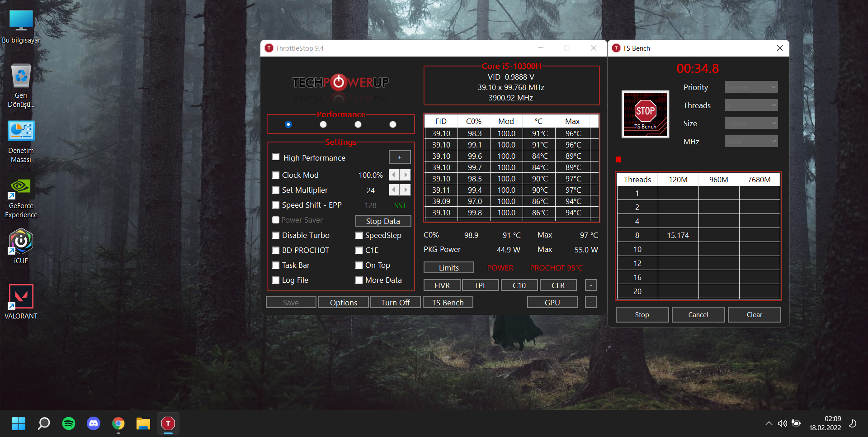868x437 pixels.
Task: Decrease Clock Mod with left arrow
Action: click(x=394, y=175)
